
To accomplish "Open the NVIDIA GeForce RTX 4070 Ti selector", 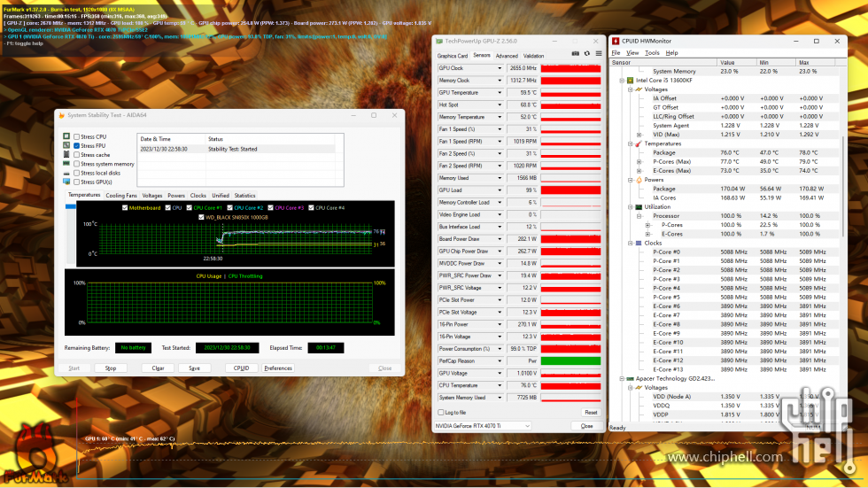I will (483, 425).
